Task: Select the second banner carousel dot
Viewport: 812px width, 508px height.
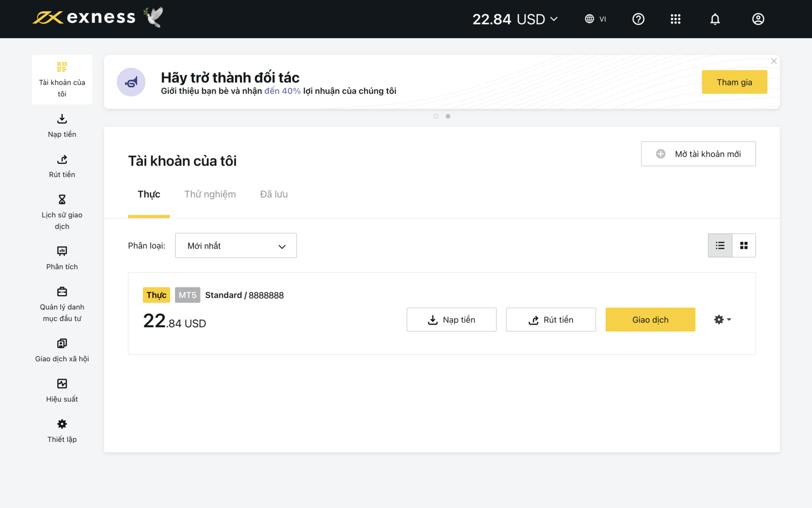Action: click(x=448, y=116)
